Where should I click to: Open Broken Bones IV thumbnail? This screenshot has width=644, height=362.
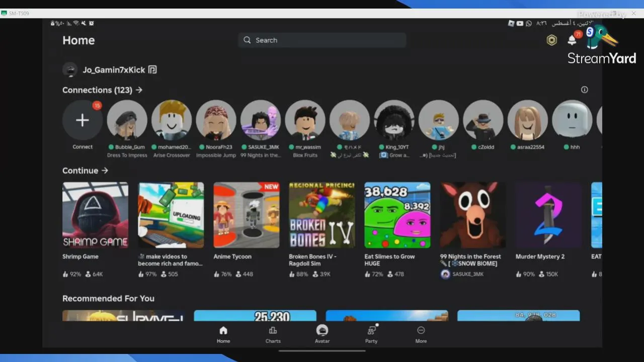pos(322,215)
